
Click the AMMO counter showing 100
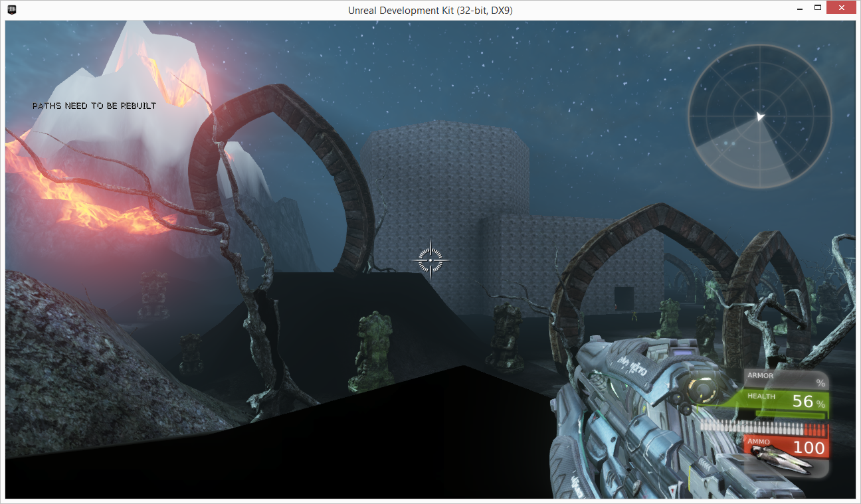pos(785,446)
